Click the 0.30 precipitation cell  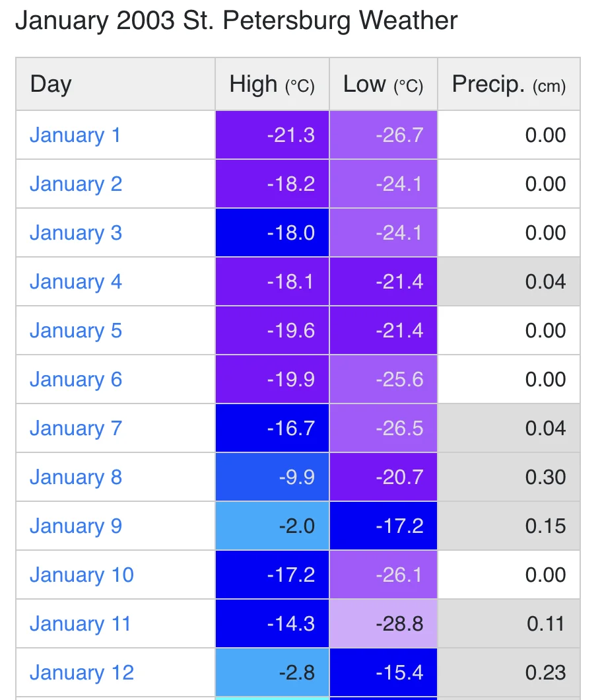coord(509,477)
